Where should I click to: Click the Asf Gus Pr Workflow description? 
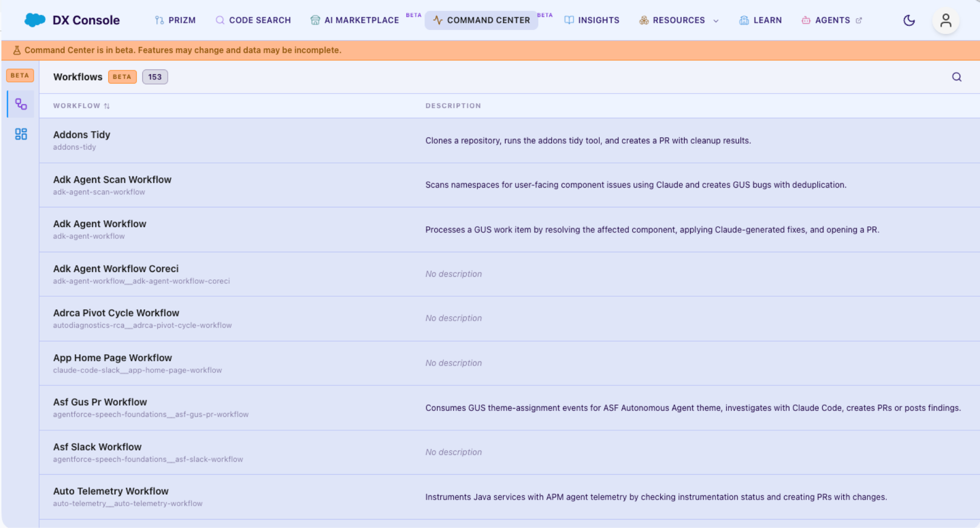coord(693,408)
